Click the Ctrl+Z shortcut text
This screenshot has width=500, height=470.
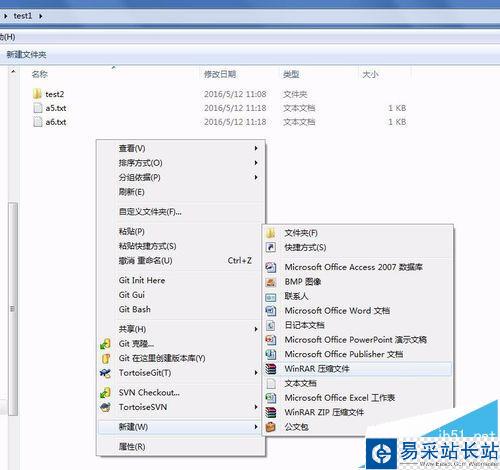[240, 260]
